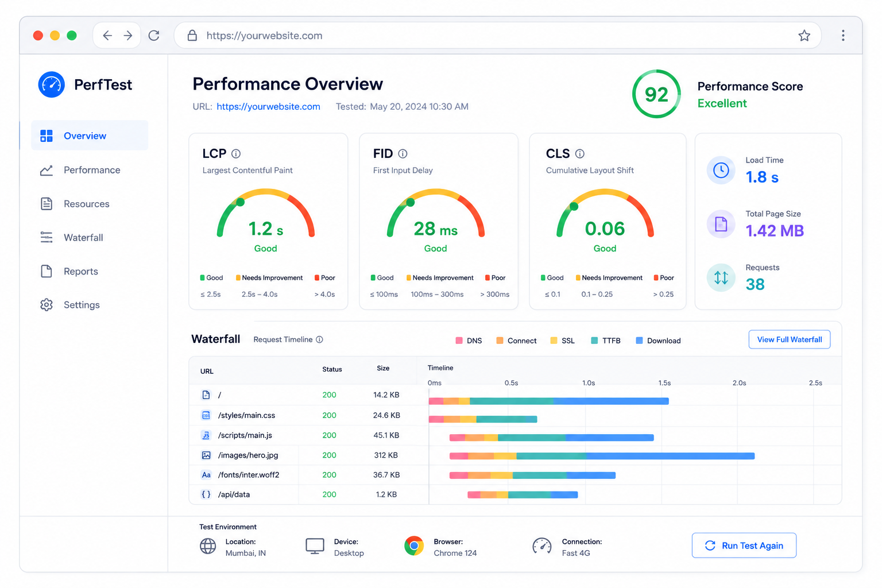The height and width of the screenshot is (588, 882).
Task: Click the 45.1 KB size cell
Action: click(386, 435)
